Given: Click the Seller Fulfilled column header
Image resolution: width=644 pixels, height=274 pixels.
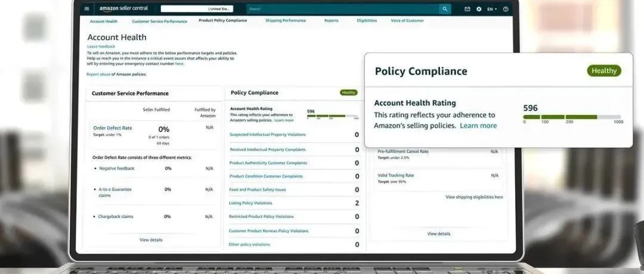Looking at the screenshot, I should tap(156, 110).
